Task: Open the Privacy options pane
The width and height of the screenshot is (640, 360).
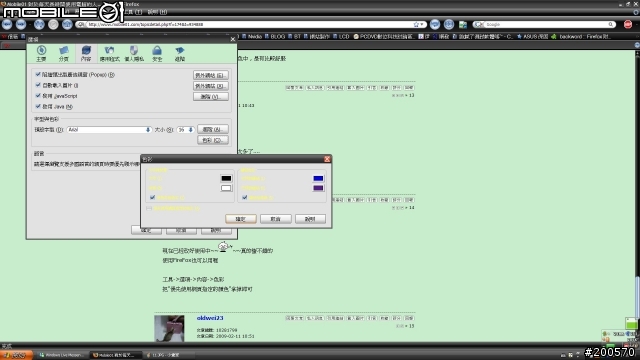Action: [134, 53]
